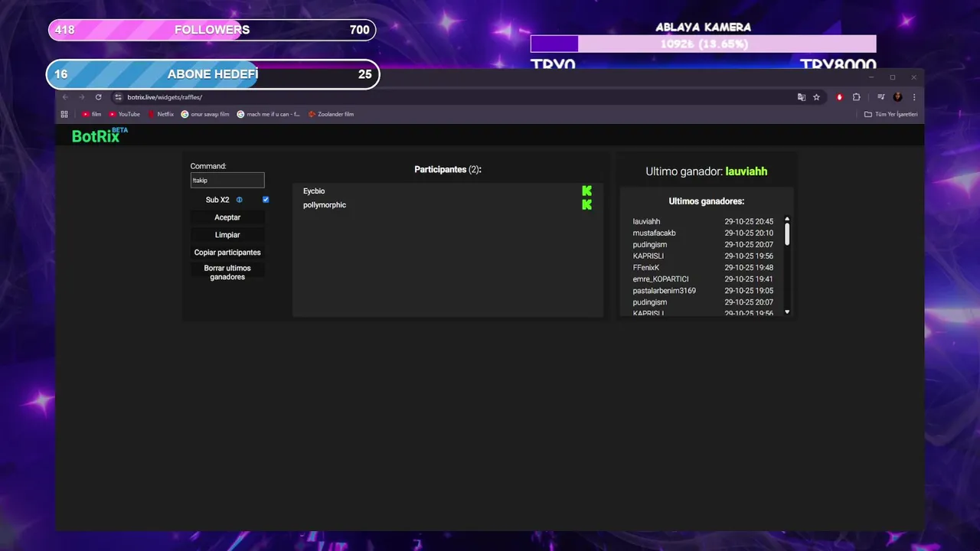
Task: Go back in the browser
Action: [x=65, y=97]
